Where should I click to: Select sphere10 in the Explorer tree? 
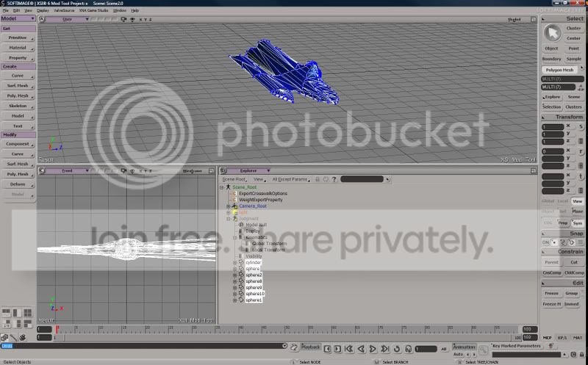point(255,294)
